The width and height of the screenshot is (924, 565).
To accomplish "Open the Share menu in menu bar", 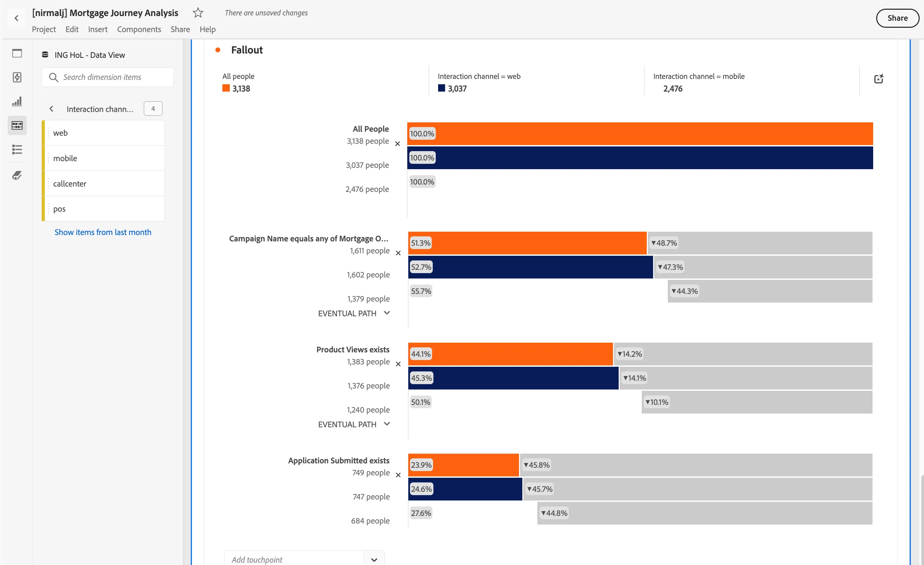I will coord(180,29).
